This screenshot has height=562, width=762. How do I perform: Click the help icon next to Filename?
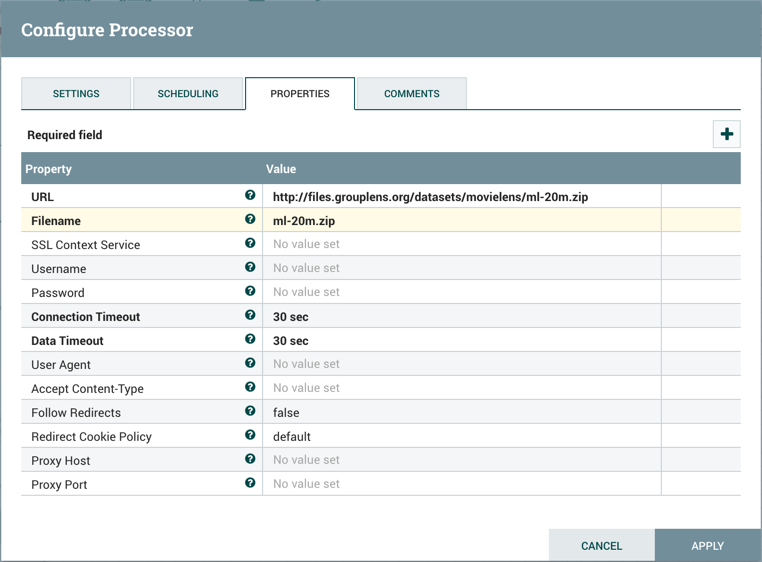250,220
